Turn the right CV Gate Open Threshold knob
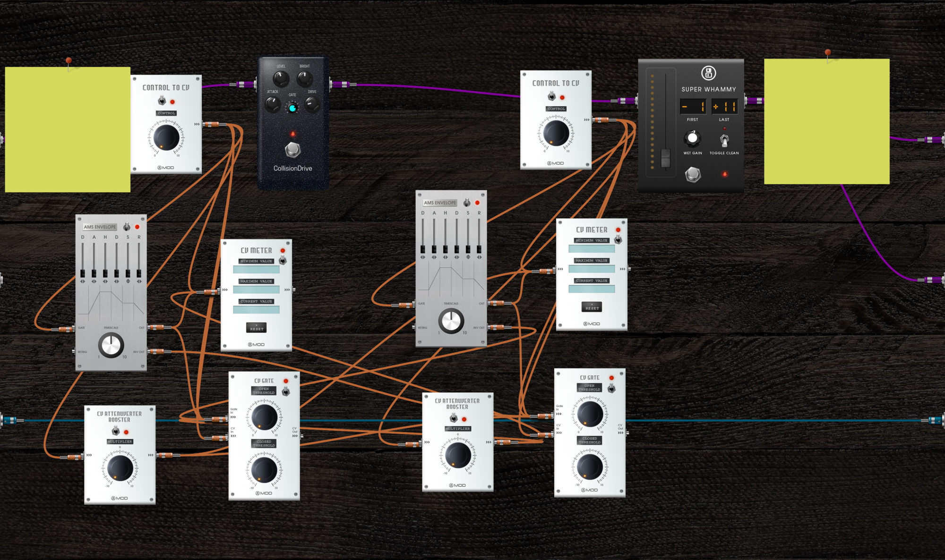This screenshot has height=560, width=945. (590, 414)
